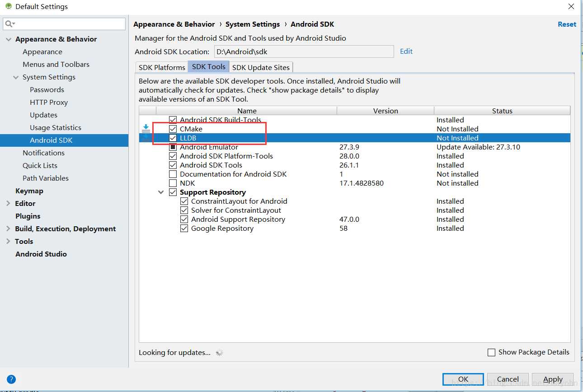The height and width of the screenshot is (392, 583).
Task: Click the Android Studio logo in title bar
Action: point(8,6)
